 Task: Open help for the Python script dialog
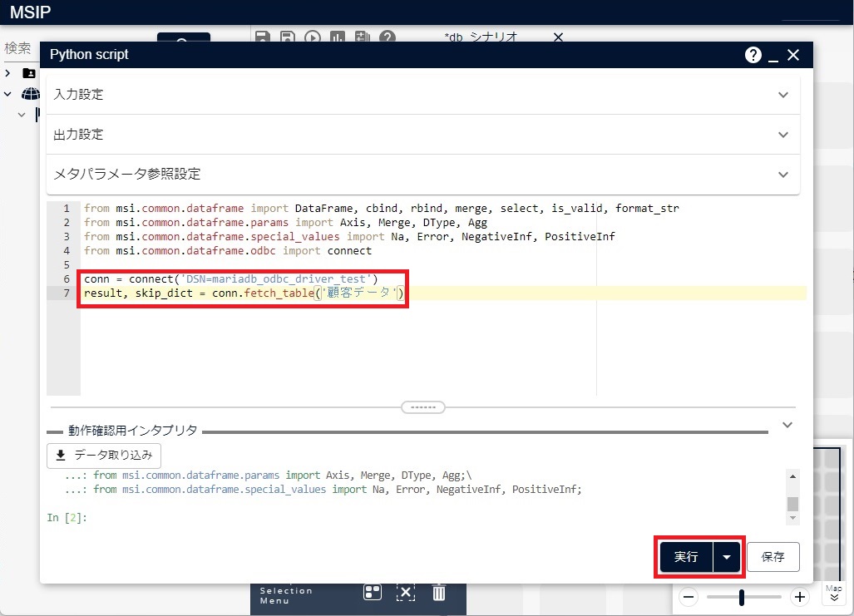753,55
